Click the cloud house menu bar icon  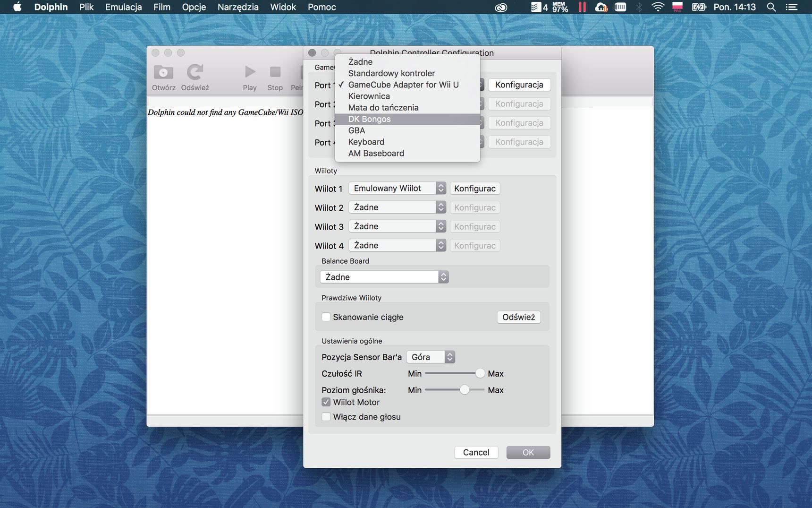click(x=601, y=7)
